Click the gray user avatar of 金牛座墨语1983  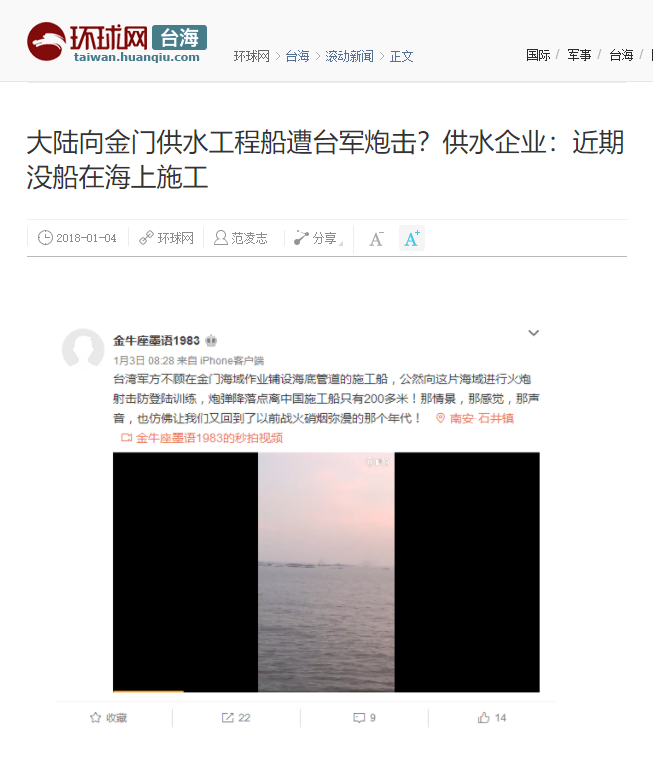tap(83, 349)
